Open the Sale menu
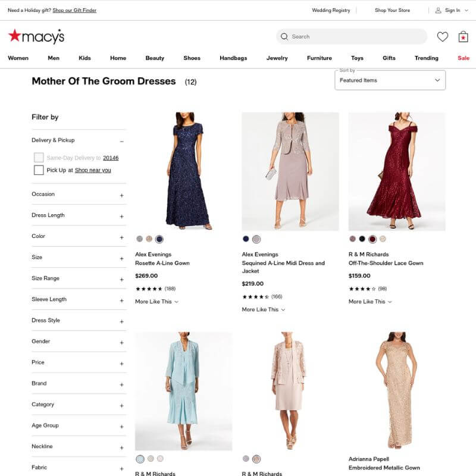 (x=464, y=58)
